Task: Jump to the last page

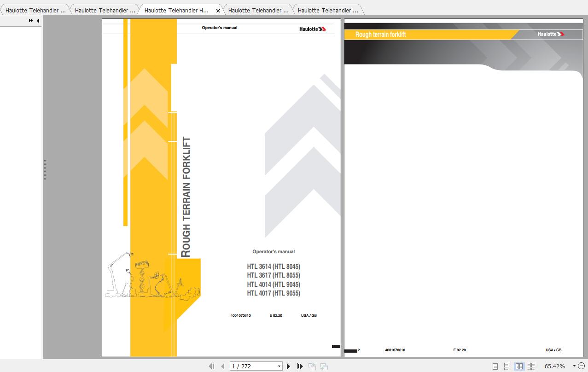Action: (x=300, y=366)
